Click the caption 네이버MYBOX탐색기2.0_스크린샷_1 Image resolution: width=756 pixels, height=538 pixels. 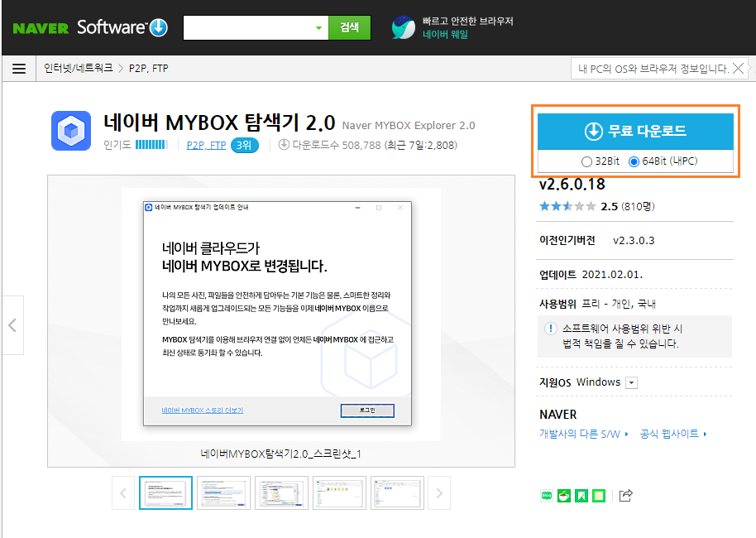280,454
